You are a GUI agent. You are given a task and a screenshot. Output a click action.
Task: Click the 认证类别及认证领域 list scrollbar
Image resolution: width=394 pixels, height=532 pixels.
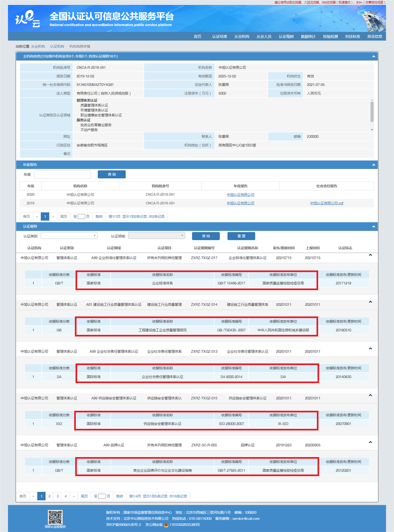click(x=372, y=112)
